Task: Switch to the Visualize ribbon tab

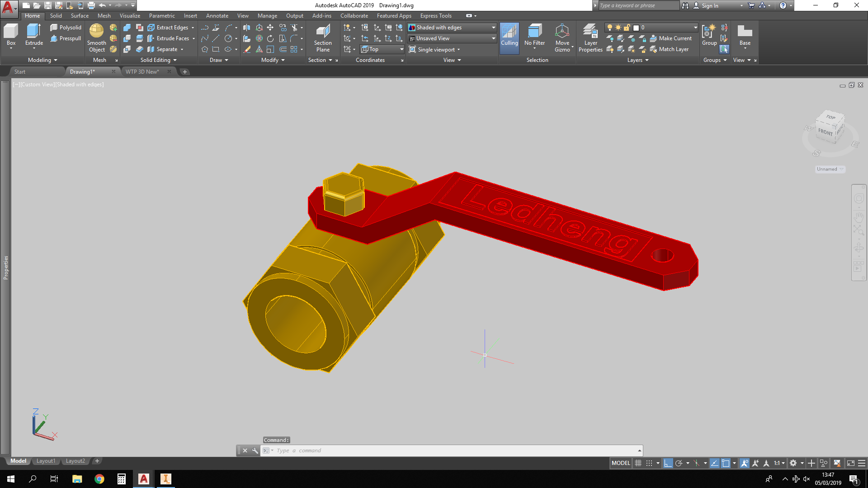Action: [x=130, y=16]
